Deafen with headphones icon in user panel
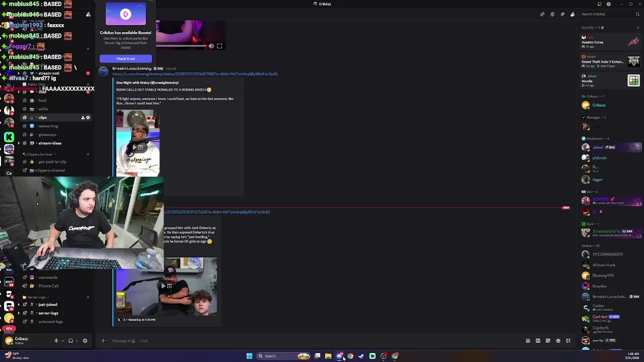 [70, 340]
